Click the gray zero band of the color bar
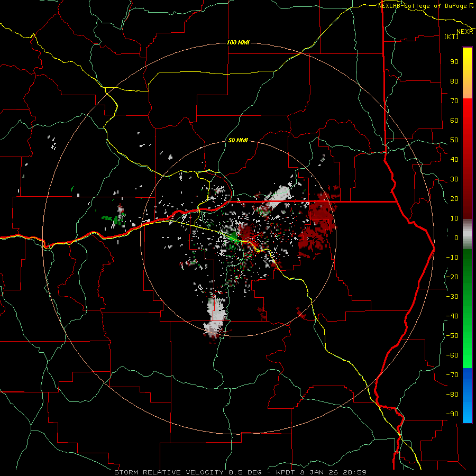This screenshot has height=476, width=476. [x=467, y=234]
